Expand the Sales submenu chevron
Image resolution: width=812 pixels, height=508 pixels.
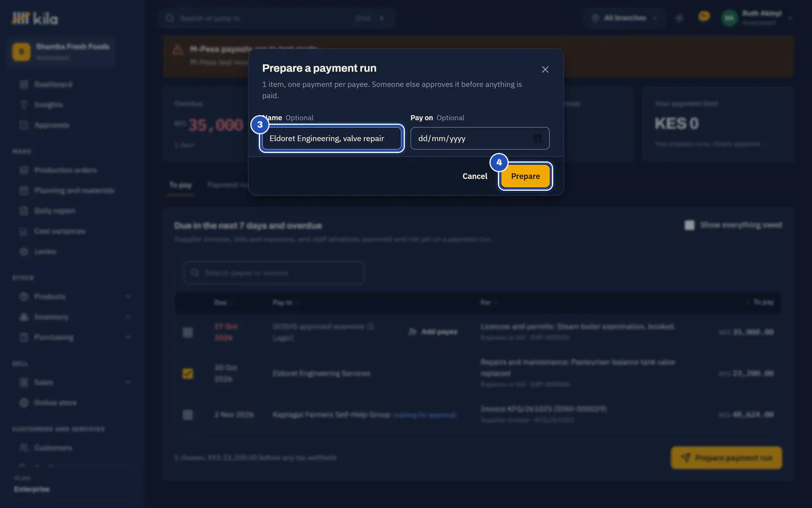(128, 383)
